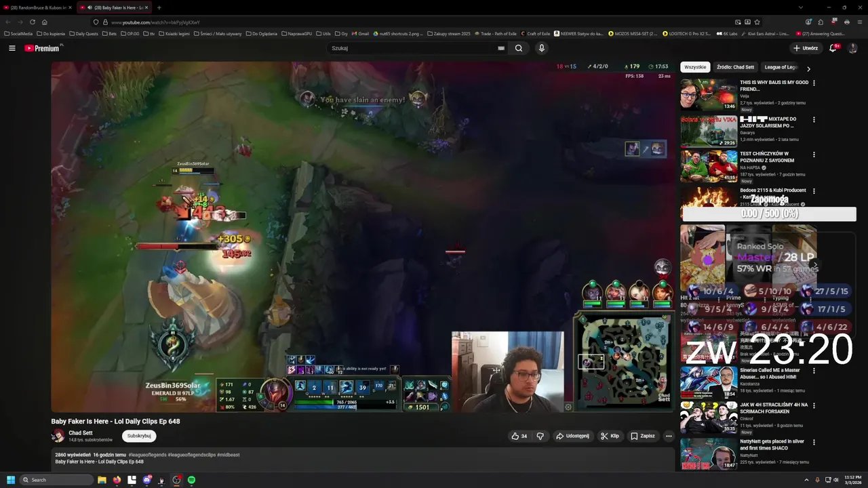The image size is (868, 488).
Task: Open Spotify from the taskbar
Action: [191, 480]
